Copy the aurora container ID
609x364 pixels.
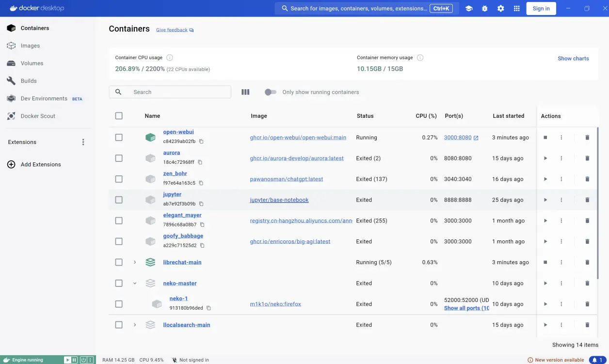[200, 162]
